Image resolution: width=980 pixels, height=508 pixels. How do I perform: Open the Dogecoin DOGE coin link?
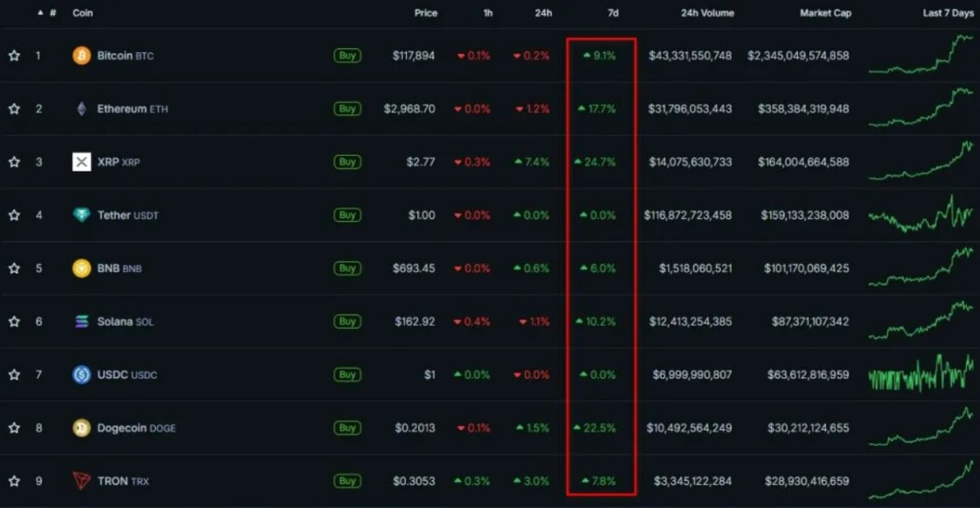[x=136, y=428]
